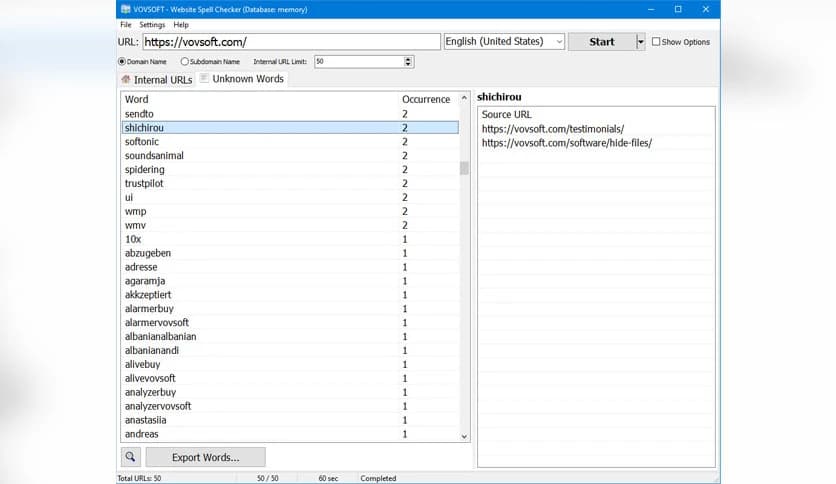Click the Start button
This screenshot has height=484, width=836.
click(602, 42)
